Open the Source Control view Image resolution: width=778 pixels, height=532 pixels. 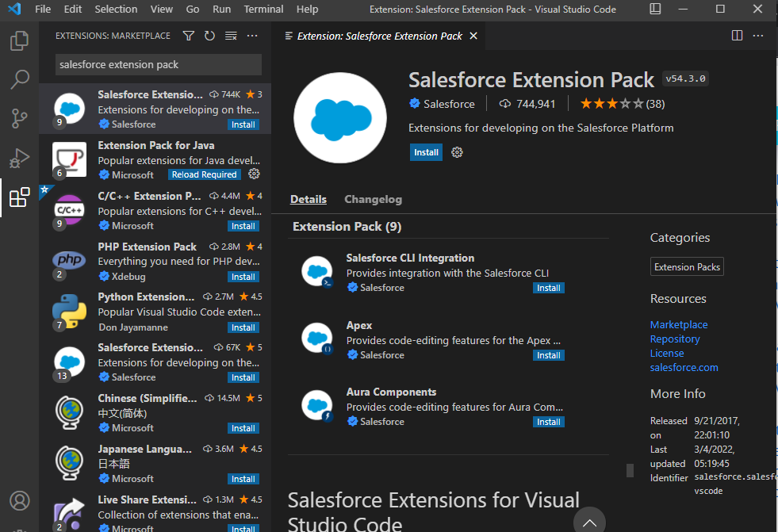pos(19,118)
